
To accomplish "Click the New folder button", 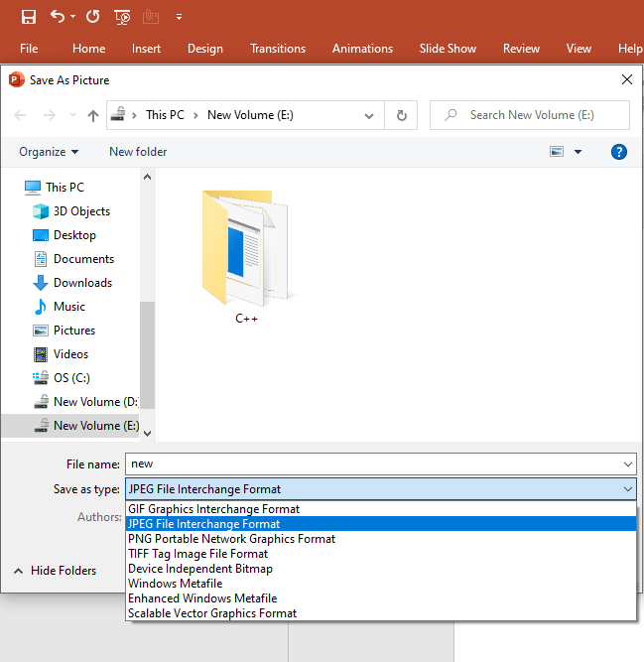I will (138, 152).
